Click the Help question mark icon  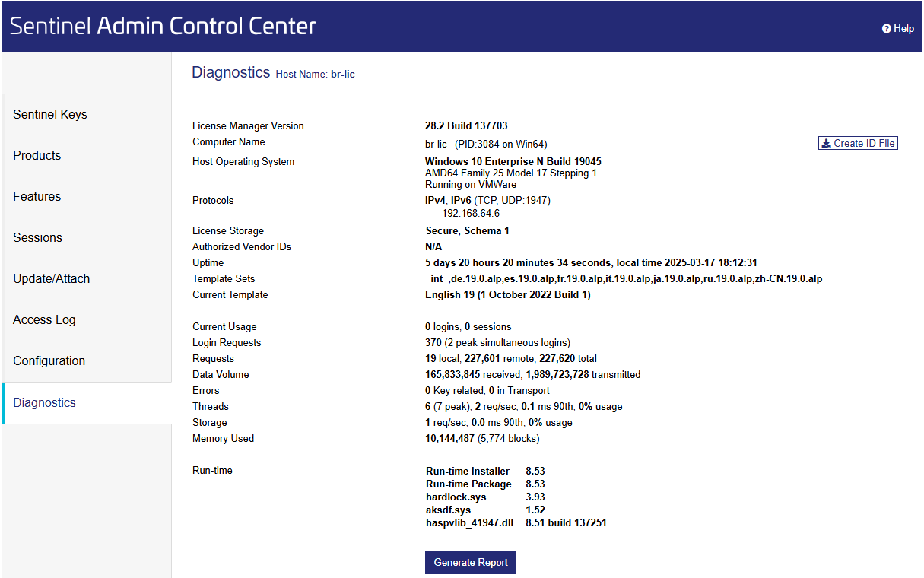coord(886,29)
